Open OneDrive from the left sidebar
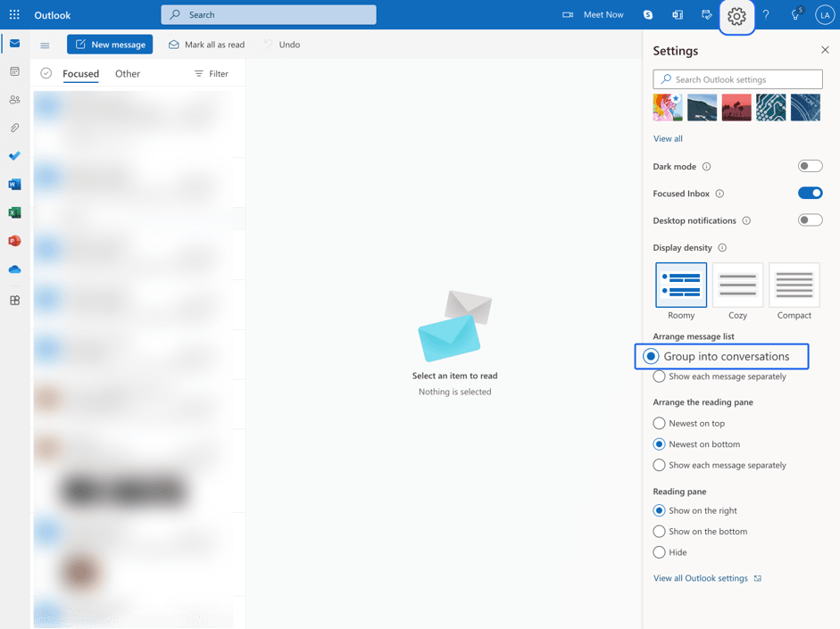Screen dimensions: 840x629 click(x=13, y=269)
